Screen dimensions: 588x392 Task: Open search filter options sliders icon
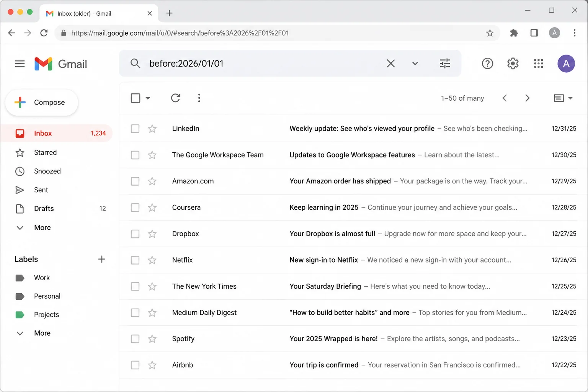pyautogui.click(x=445, y=63)
